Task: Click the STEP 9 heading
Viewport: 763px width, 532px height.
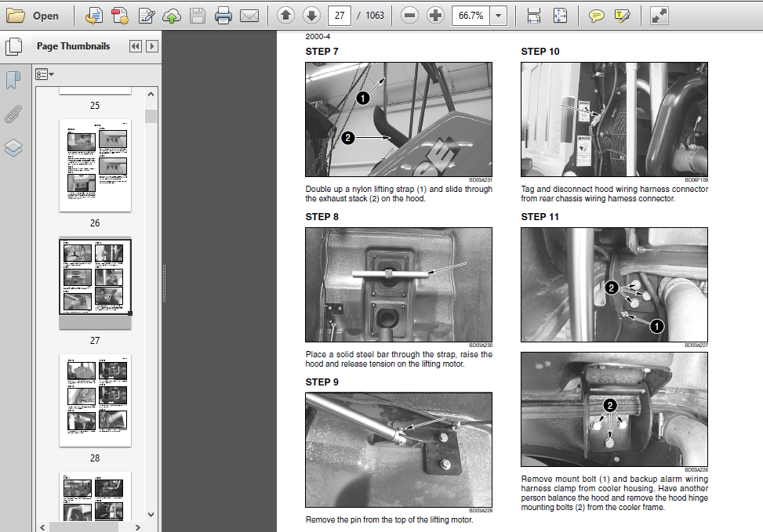Action: pyautogui.click(x=322, y=382)
